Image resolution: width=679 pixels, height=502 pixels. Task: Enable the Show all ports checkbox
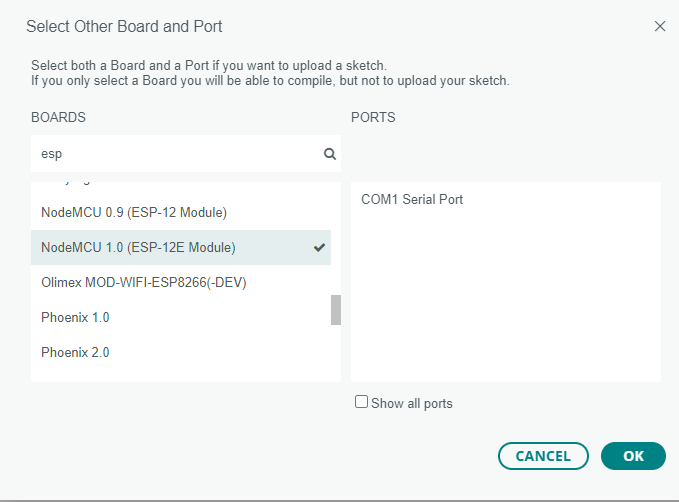362,402
